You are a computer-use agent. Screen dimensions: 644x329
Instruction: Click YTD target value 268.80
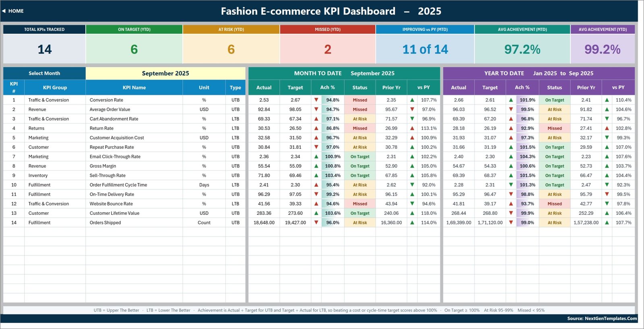click(x=490, y=213)
